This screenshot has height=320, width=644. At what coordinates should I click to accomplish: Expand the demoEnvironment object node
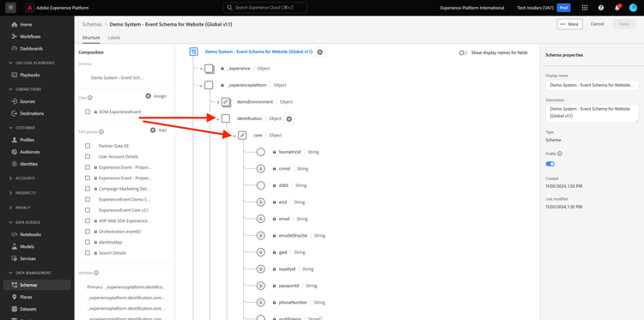[x=218, y=102]
